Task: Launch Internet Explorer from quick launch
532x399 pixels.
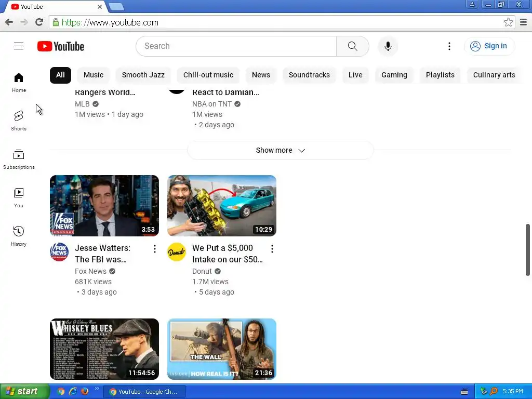Action: point(73,391)
